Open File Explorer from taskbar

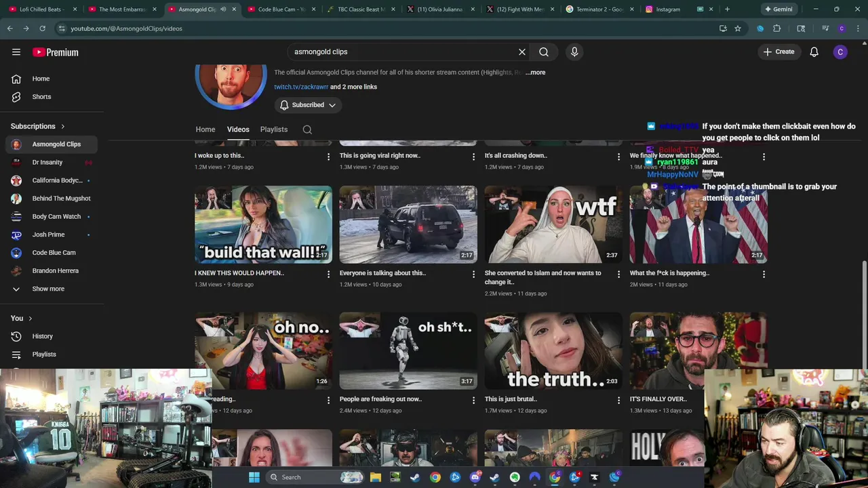tap(375, 477)
